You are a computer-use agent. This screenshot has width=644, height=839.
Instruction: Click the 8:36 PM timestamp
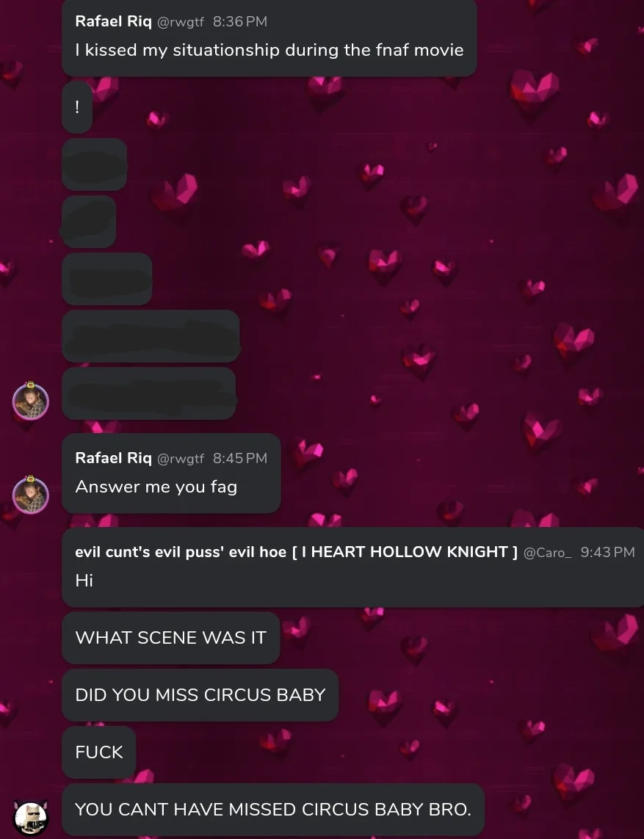(x=240, y=21)
